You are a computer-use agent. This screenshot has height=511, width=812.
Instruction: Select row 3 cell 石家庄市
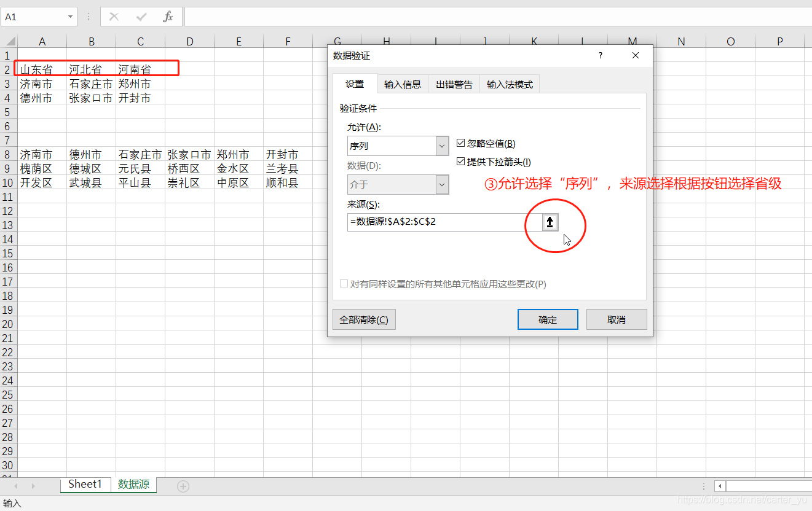91,84
